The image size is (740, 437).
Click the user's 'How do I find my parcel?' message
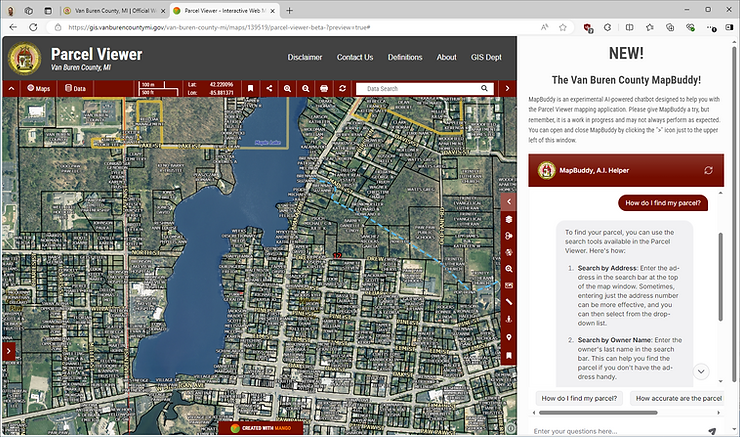(x=663, y=203)
